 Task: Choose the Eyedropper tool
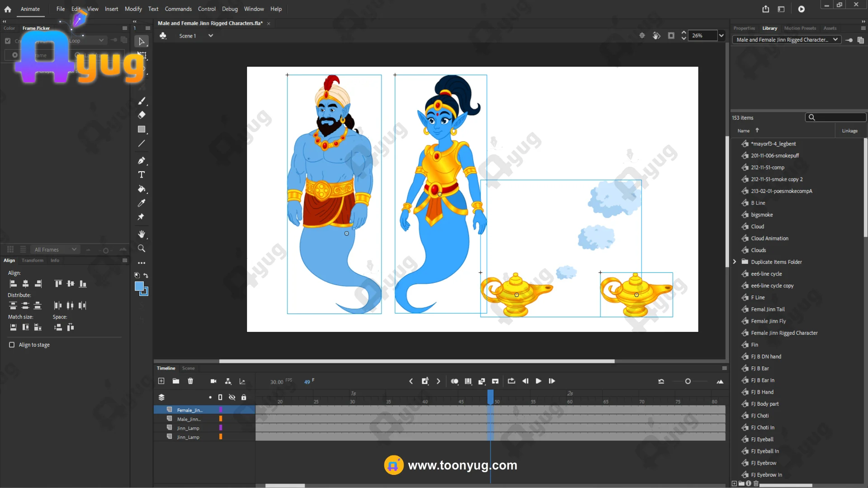(142, 203)
